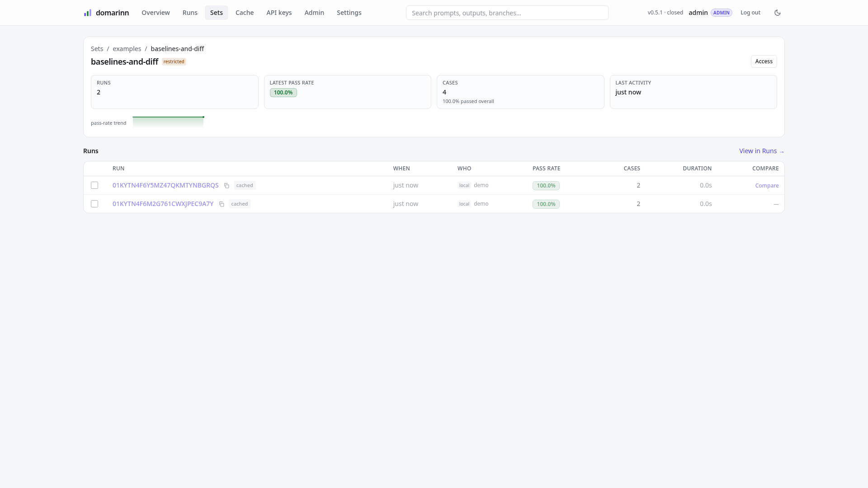Click the Sets breadcrumb
The height and width of the screenshot is (488, 868).
point(97,49)
